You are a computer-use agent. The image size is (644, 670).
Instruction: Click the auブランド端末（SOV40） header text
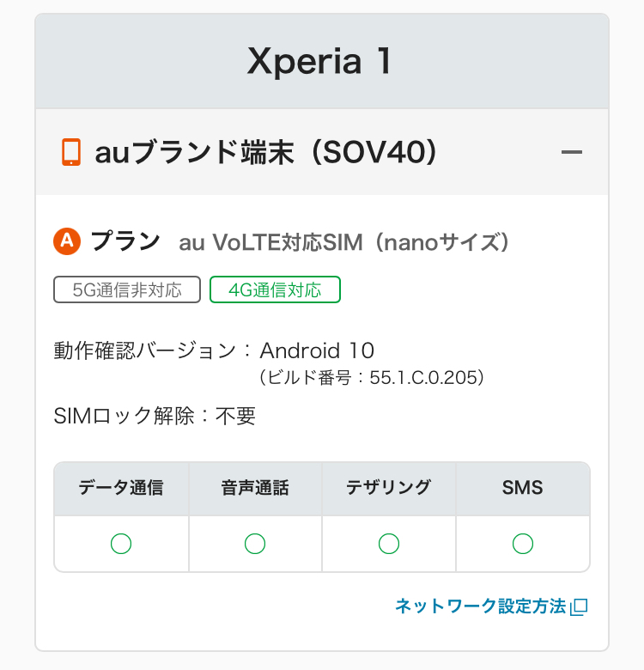266,153
